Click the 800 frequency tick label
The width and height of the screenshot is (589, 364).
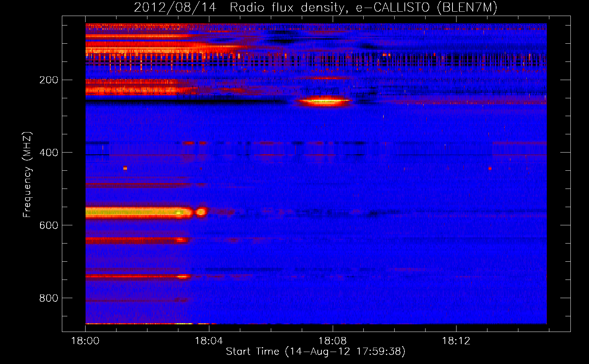(49, 298)
